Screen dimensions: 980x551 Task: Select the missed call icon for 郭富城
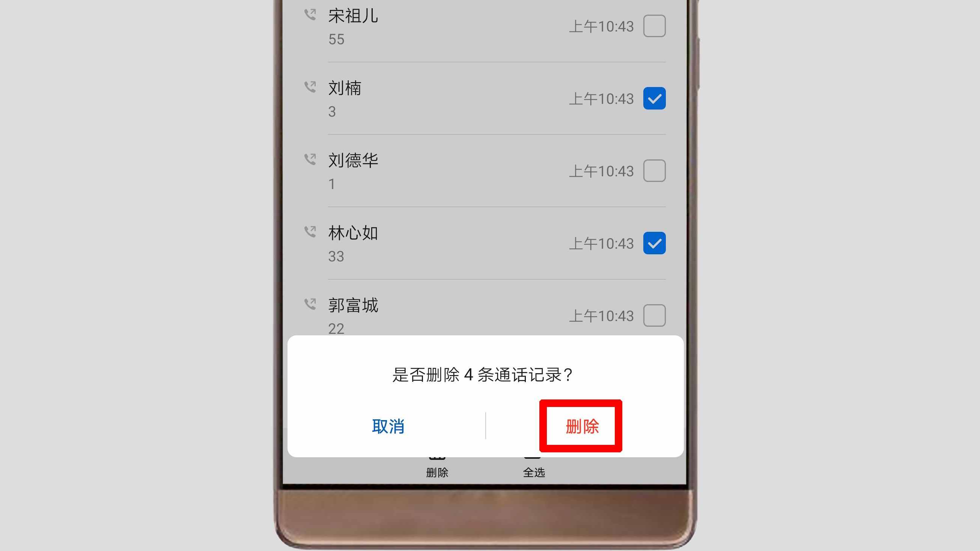pos(310,304)
